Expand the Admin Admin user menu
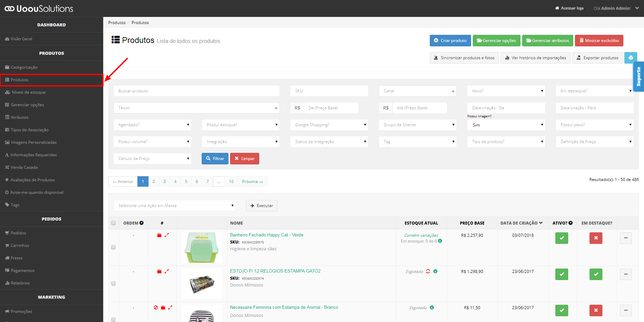Image resolution: width=644 pixels, height=322 pixels. pyautogui.click(x=616, y=8)
